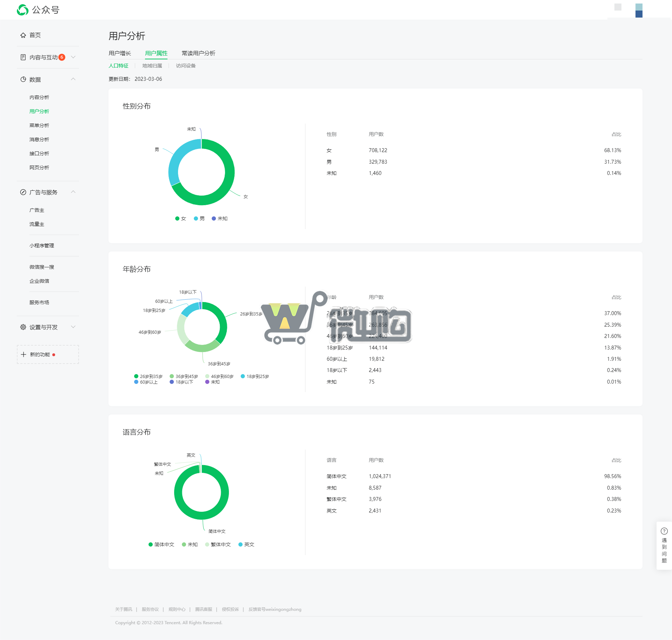Open the 服务协议 footer link
The image size is (672, 640).
click(x=150, y=609)
